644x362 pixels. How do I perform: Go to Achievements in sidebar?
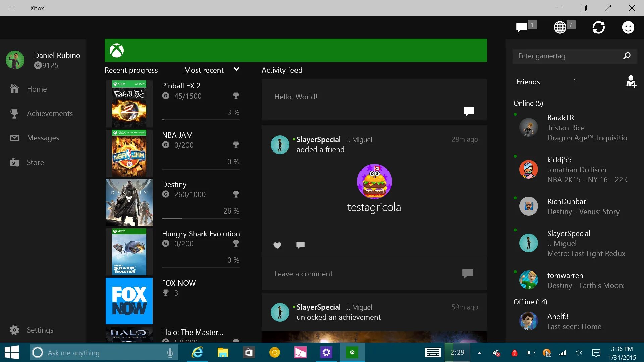[50, 114]
